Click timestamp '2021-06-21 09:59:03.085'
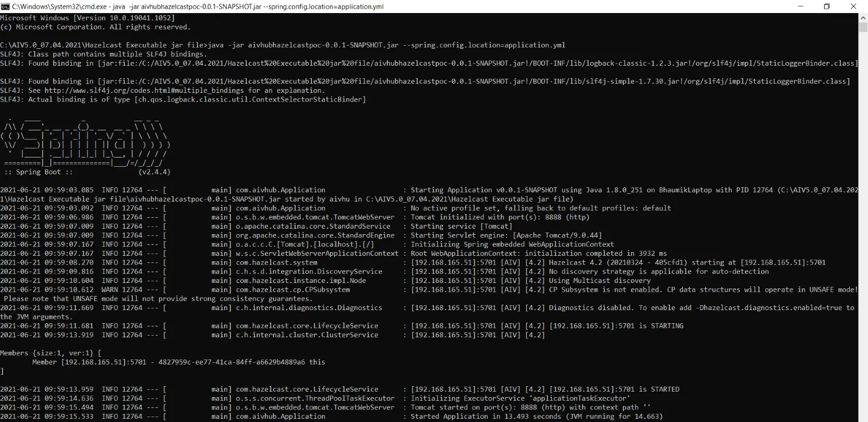 (x=47, y=190)
